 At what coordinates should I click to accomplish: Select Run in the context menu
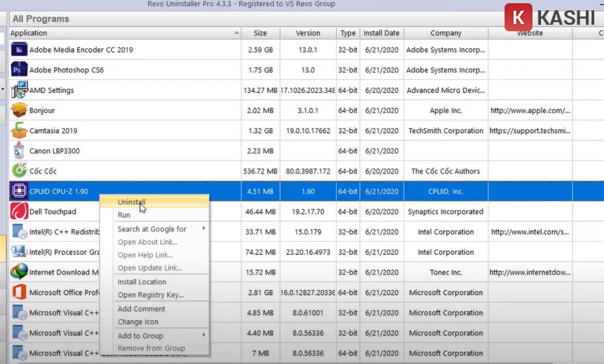124,215
